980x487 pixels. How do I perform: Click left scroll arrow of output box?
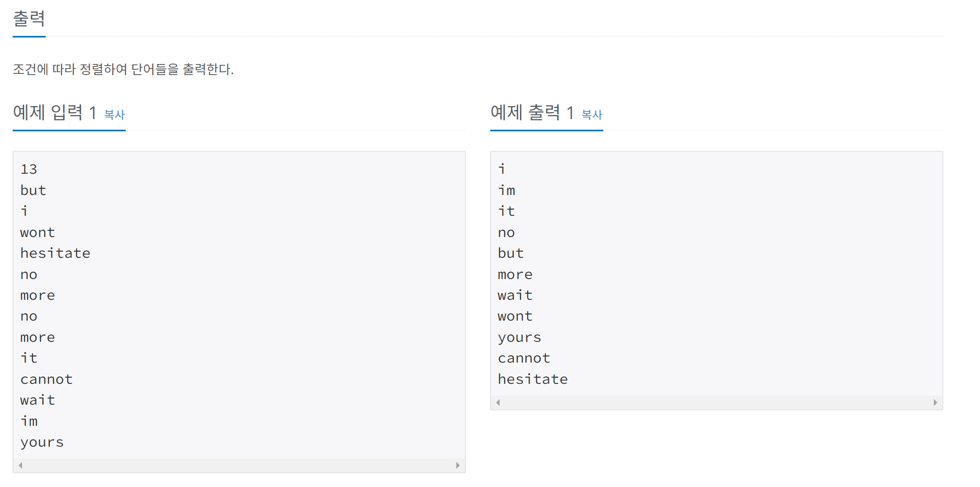click(x=498, y=403)
